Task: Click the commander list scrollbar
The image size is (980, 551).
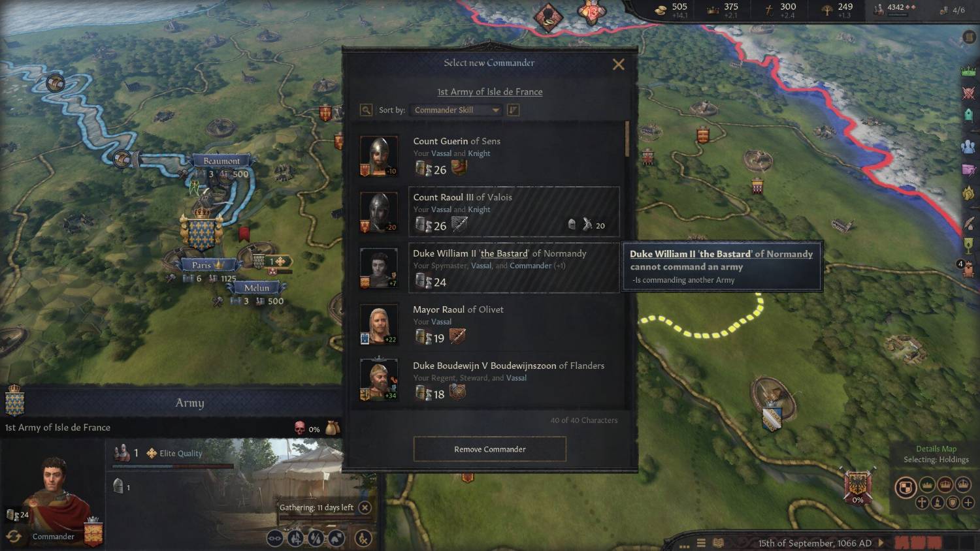Action: [628, 138]
